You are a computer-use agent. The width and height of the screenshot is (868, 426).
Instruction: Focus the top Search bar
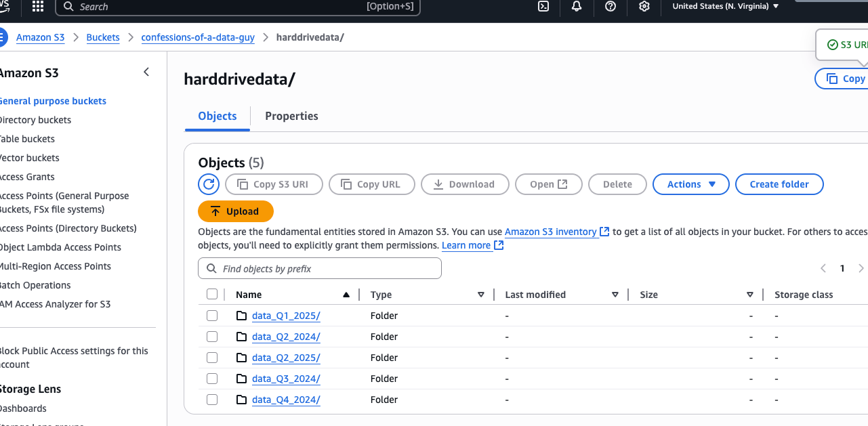(x=238, y=7)
